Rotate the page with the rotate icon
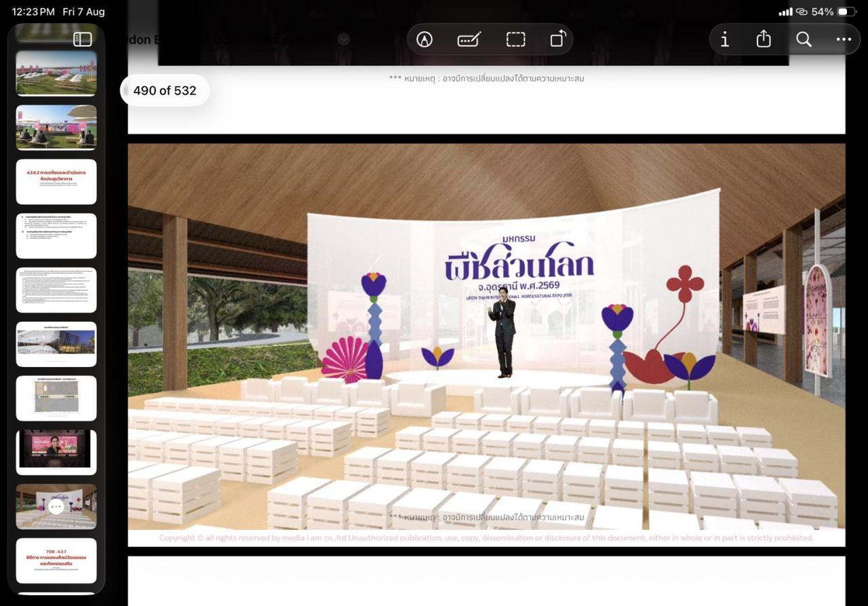This screenshot has width=868, height=606. coord(557,39)
